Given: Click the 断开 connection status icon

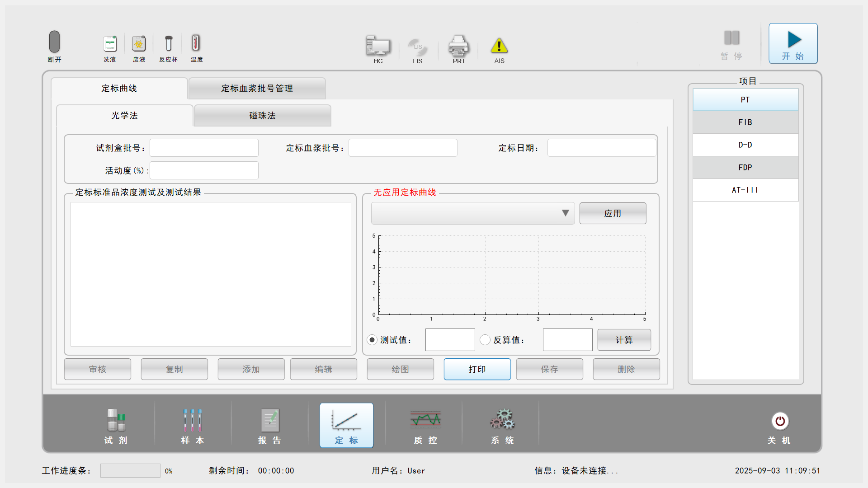Looking at the screenshot, I should coord(54,42).
